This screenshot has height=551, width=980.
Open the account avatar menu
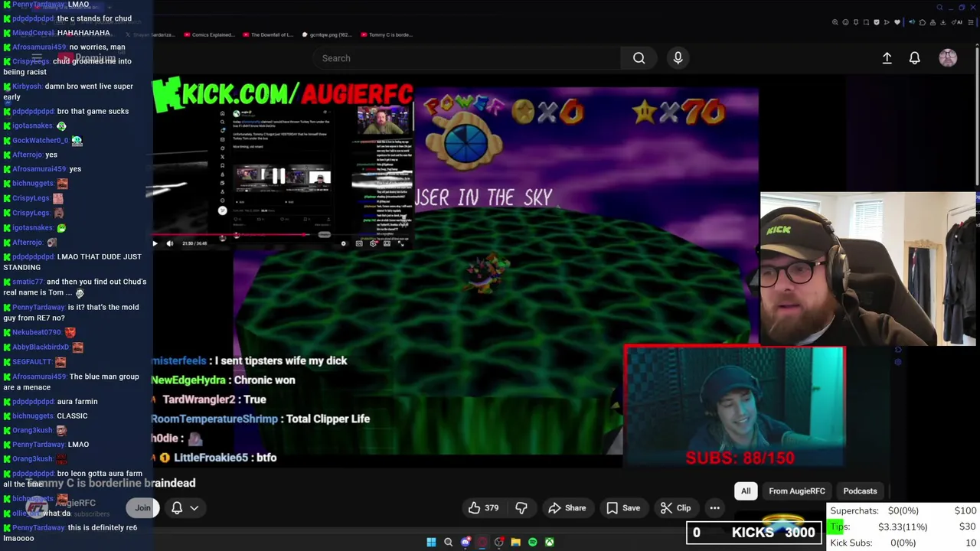pos(948,58)
